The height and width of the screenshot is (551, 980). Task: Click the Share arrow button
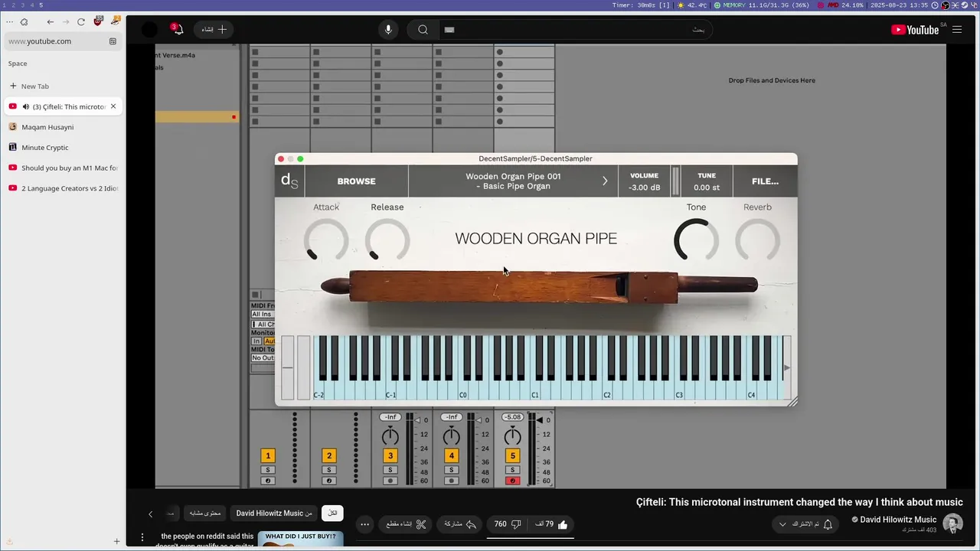tap(461, 524)
